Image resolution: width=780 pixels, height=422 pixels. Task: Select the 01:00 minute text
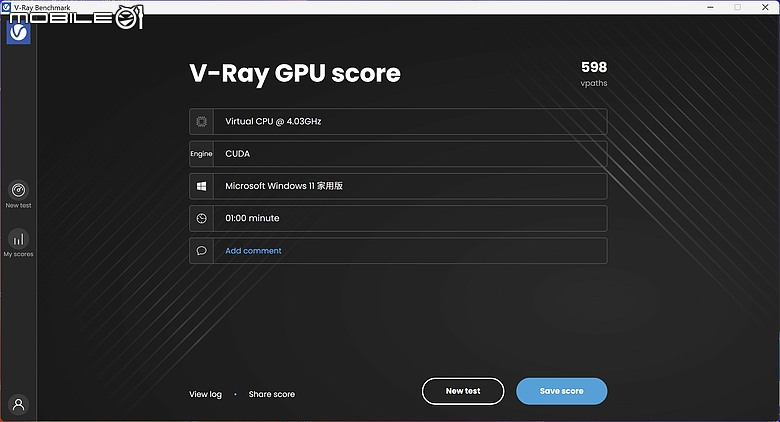tap(252, 218)
